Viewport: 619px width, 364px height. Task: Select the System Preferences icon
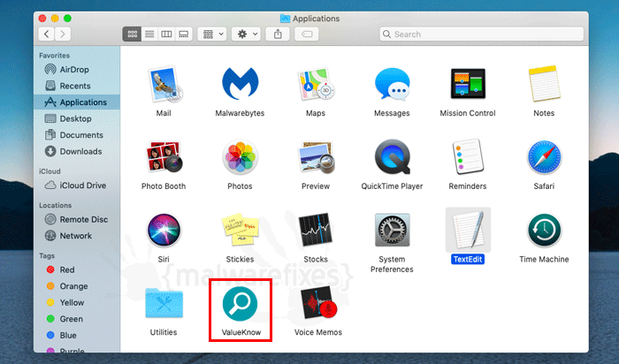click(x=392, y=230)
